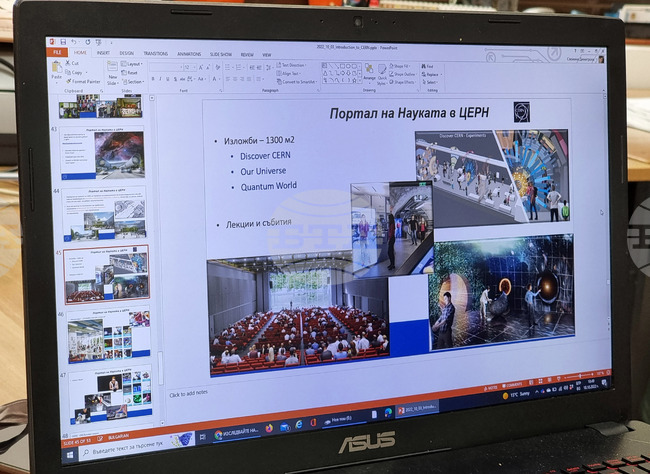
Task: Click Increase Font Size icon
Action: (201, 68)
